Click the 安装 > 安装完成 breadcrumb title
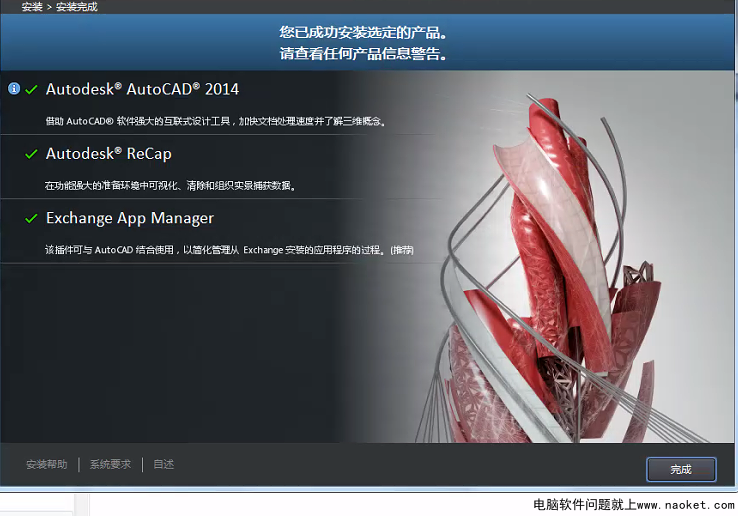 tap(60, 7)
